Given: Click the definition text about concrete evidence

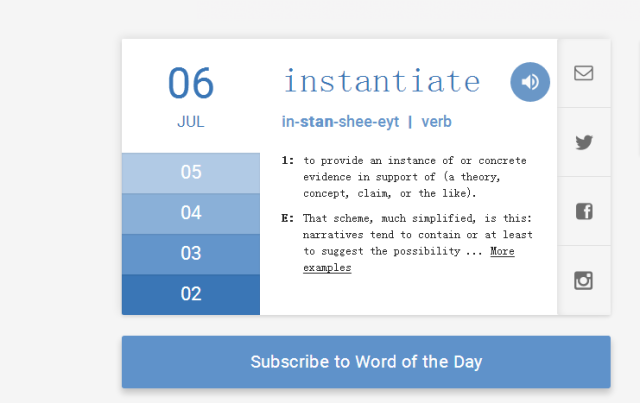Looking at the screenshot, I should 415,176.
